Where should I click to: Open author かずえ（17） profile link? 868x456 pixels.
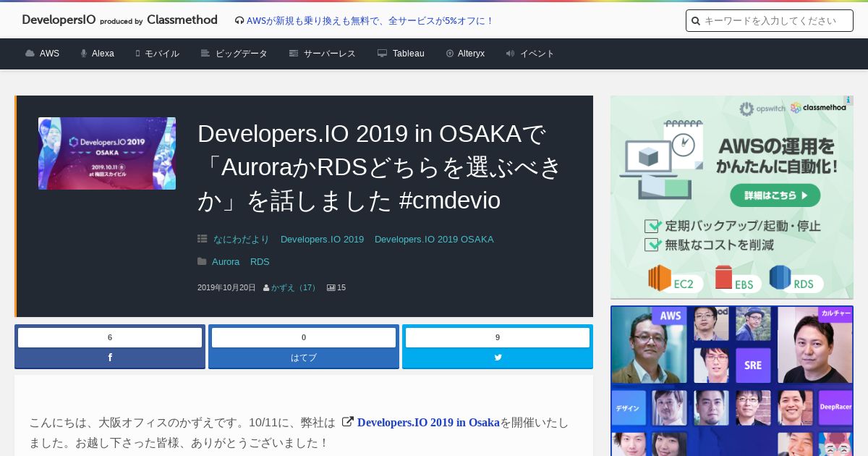[294, 287]
